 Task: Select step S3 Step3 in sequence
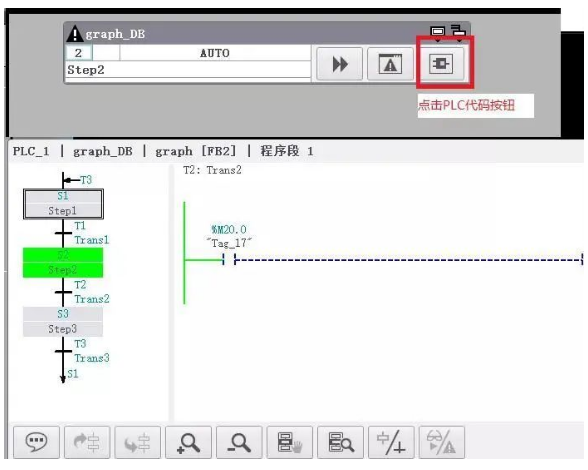(x=63, y=322)
